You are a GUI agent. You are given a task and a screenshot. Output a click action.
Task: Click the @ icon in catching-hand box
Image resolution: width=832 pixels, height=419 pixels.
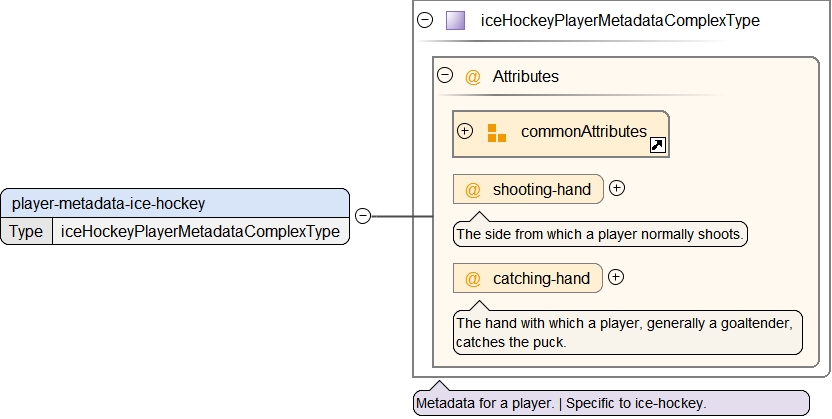(x=473, y=279)
